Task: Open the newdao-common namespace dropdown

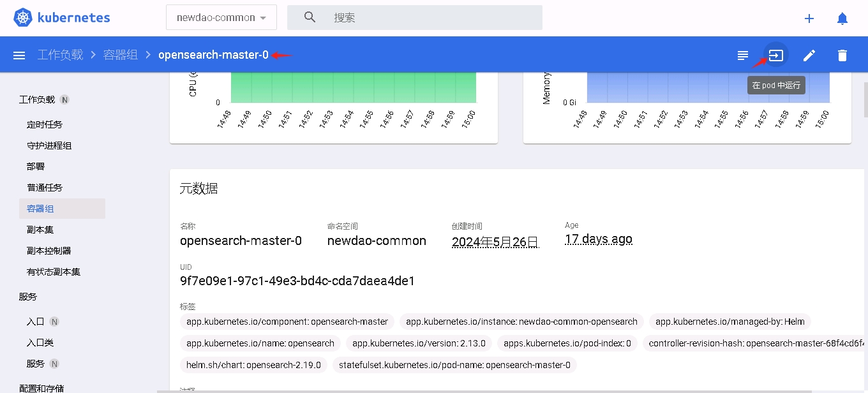Action: click(x=221, y=17)
